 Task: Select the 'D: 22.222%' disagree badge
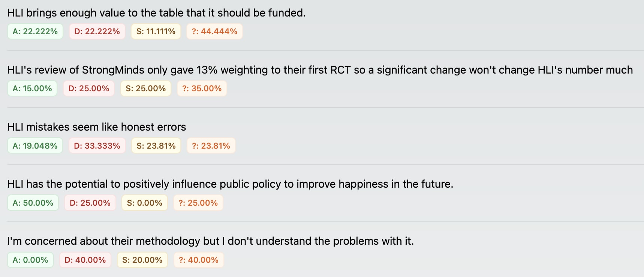(x=97, y=32)
